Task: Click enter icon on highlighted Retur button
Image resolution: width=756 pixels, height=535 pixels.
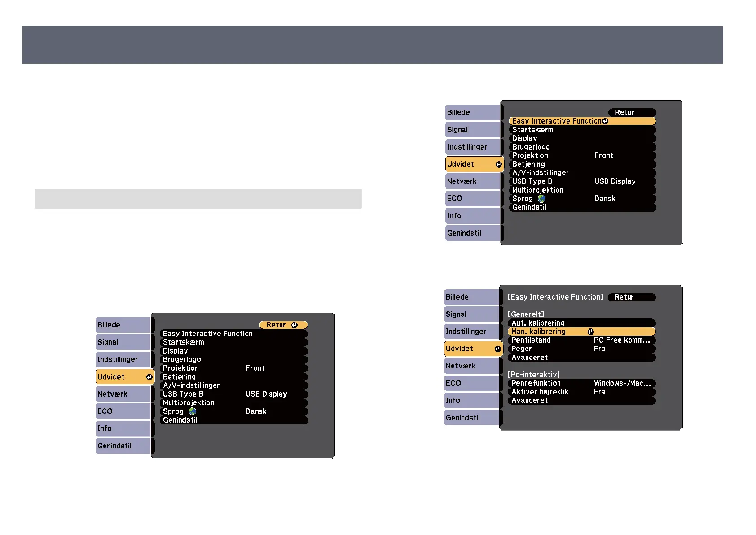Action: [294, 325]
